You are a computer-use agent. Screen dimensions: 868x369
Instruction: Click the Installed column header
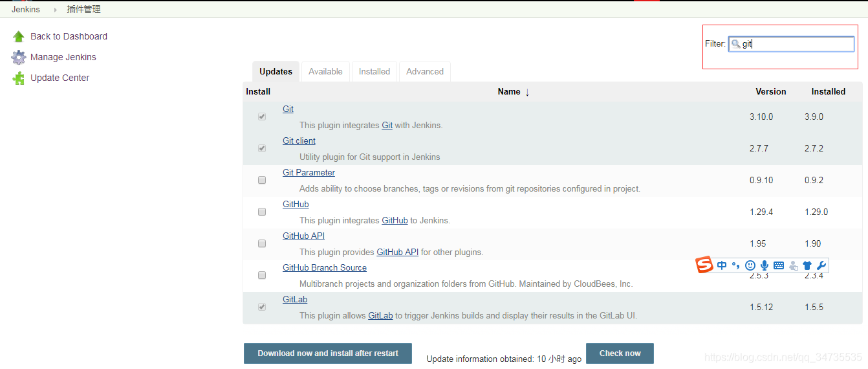pyautogui.click(x=829, y=92)
